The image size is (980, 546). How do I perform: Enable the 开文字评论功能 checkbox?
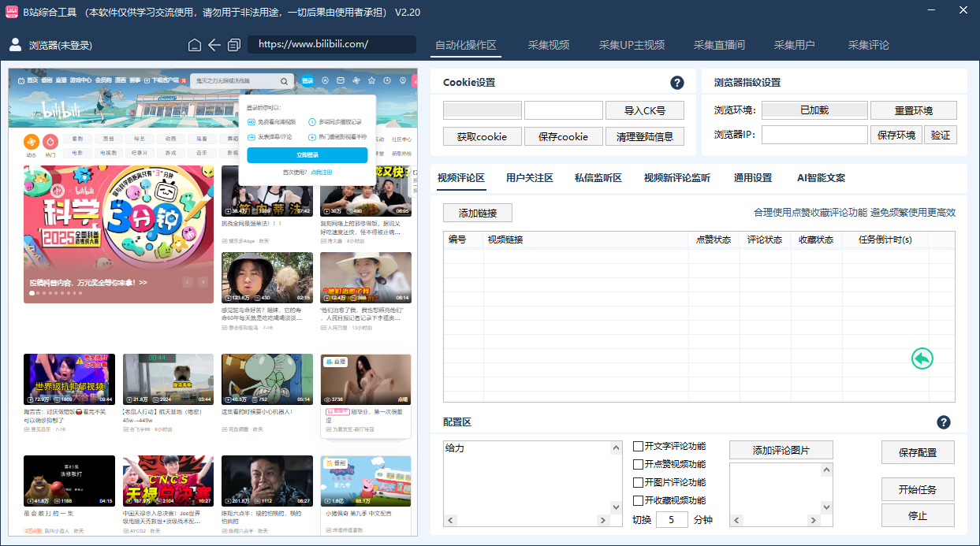point(638,446)
